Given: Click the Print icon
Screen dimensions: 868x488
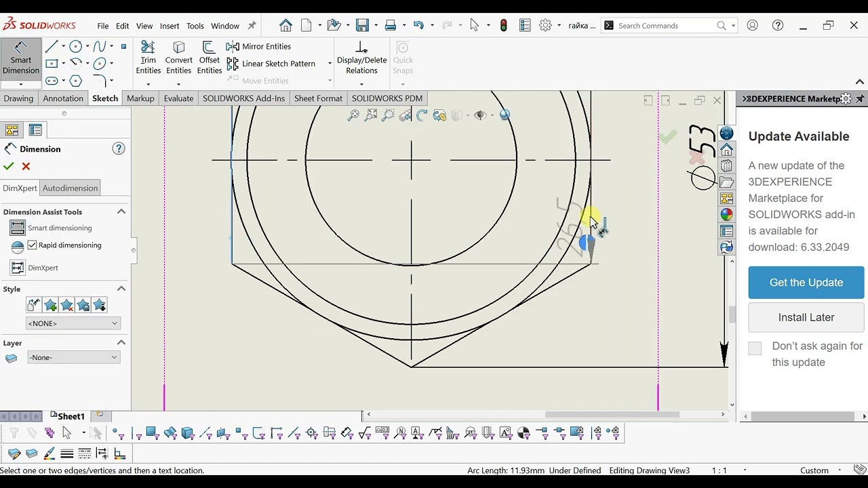Looking at the screenshot, I should coord(390,26).
